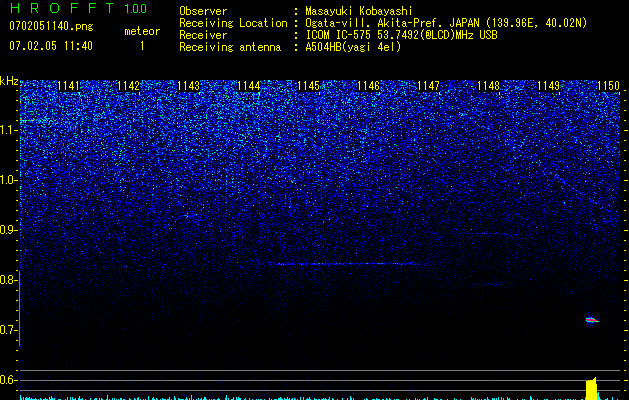Click the Ogata-vill. Akita-Pref. JAPAN location text
The width and height of the screenshot is (629, 400).
pyautogui.click(x=446, y=23)
